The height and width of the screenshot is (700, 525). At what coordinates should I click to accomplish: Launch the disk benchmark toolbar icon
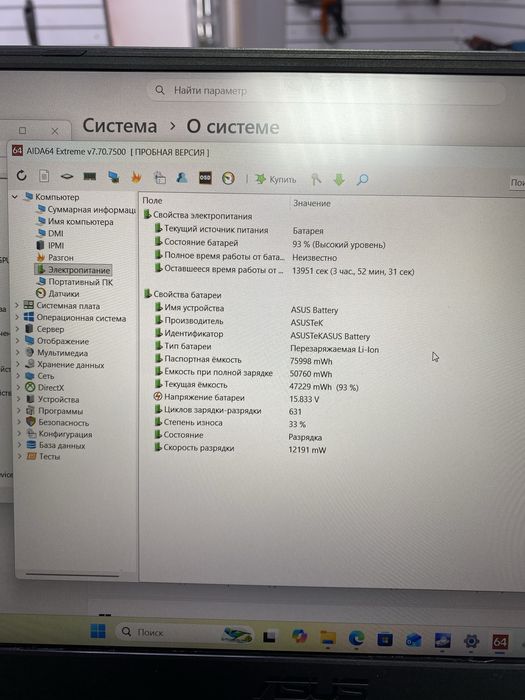[67, 176]
